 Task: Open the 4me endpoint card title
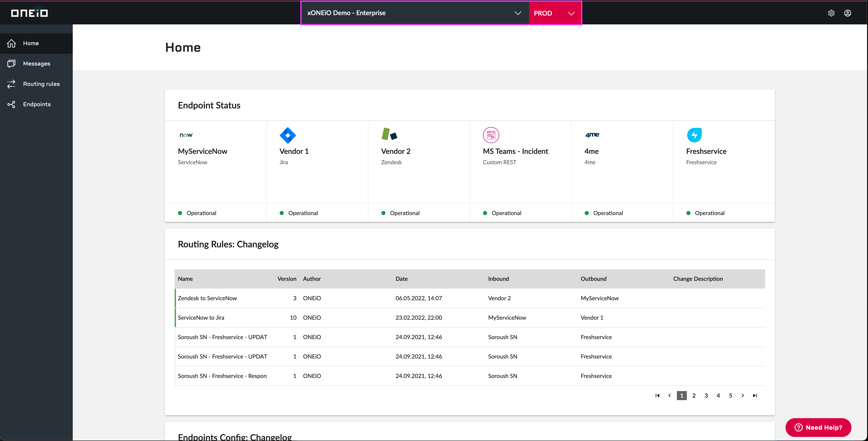(x=591, y=151)
